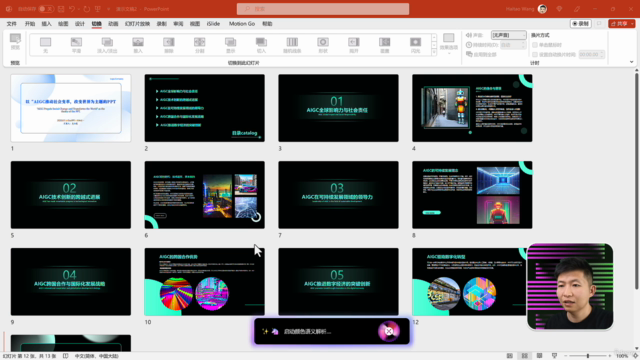Screen dimensions: 640x360
Task: Click the Apply To All button
Action: pyautogui.click(x=481, y=54)
